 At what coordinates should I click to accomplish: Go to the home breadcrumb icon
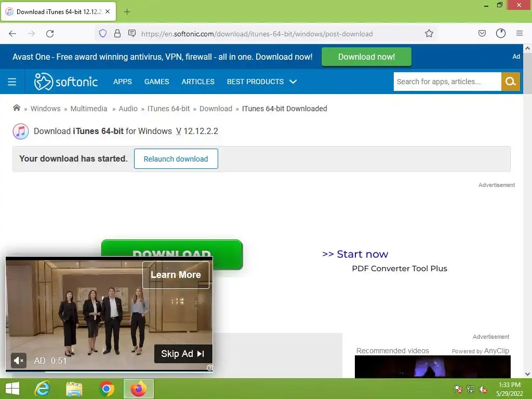[x=16, y=108]
